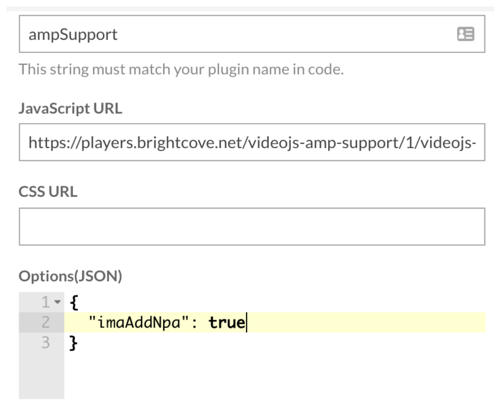Click the Options(JSON) label
Image resolution: width=500 pixels, height=402 pixels.
coord(70,276)
